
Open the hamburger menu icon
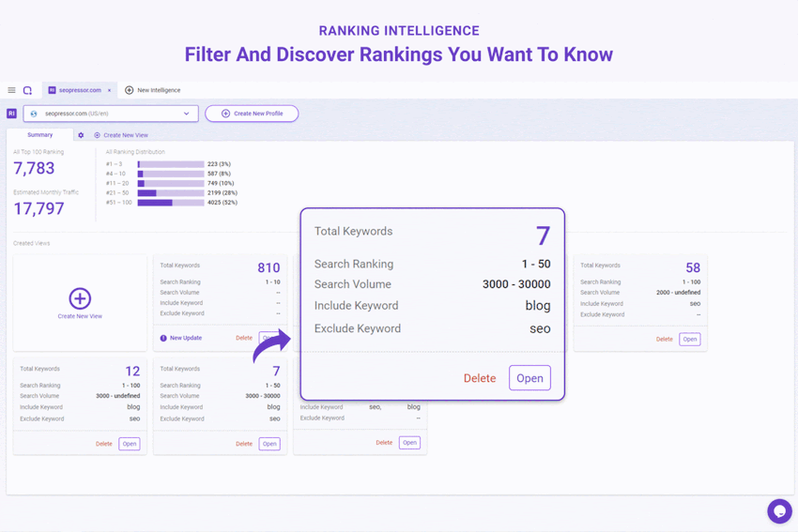click(11, 91)
